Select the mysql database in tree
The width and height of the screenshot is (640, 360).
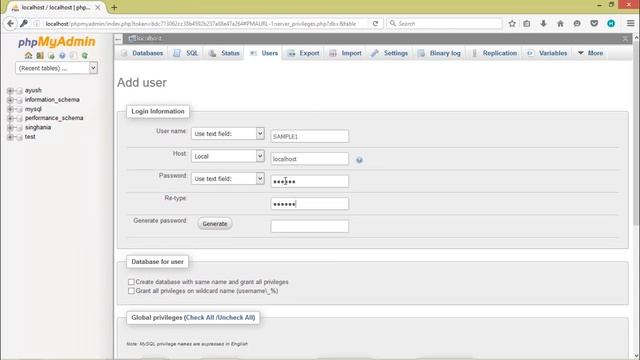(33, 109)
